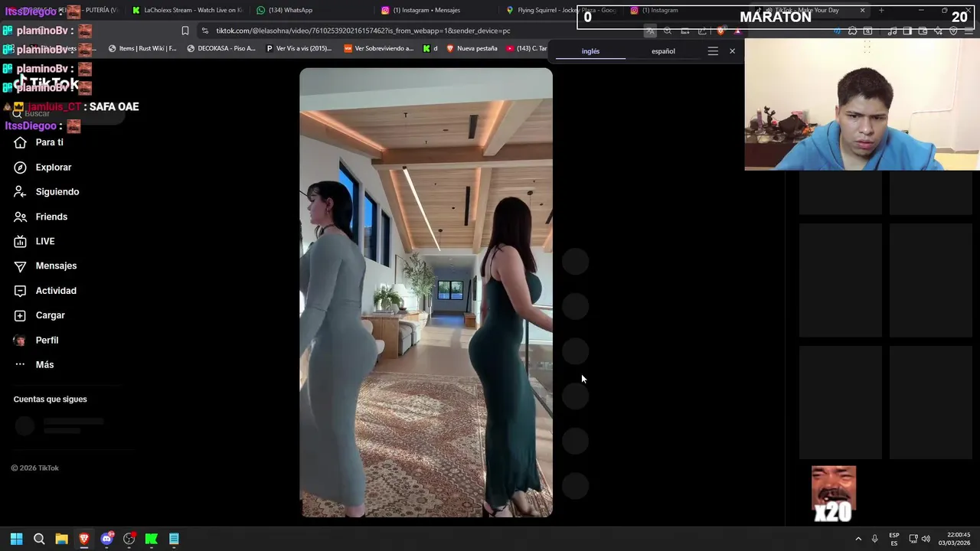
Task: Open Actividad notifications
Action: click(56, 291)
